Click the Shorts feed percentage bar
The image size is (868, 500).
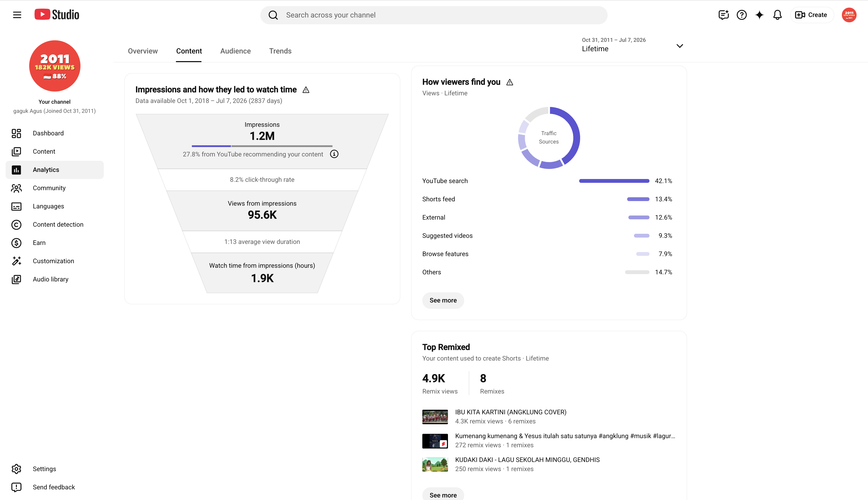(x=638, y=199)
